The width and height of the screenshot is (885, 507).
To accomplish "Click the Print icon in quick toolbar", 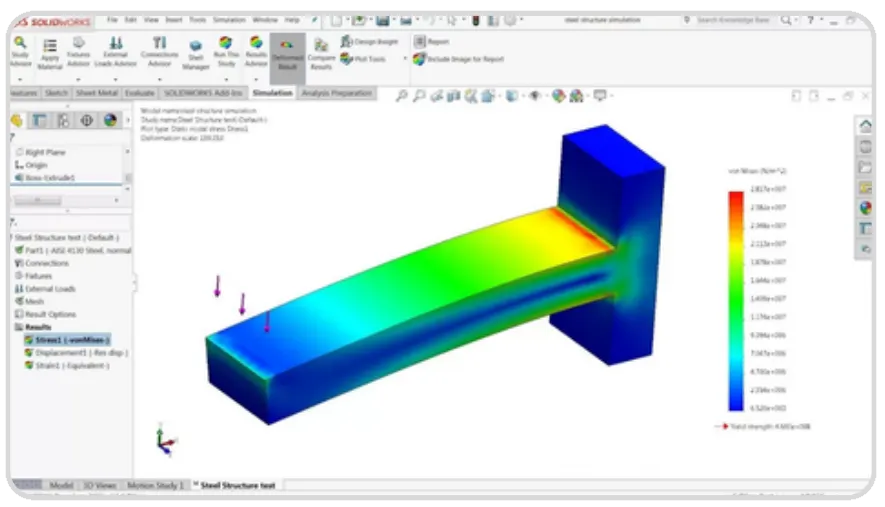I will [x=406, y=20].
